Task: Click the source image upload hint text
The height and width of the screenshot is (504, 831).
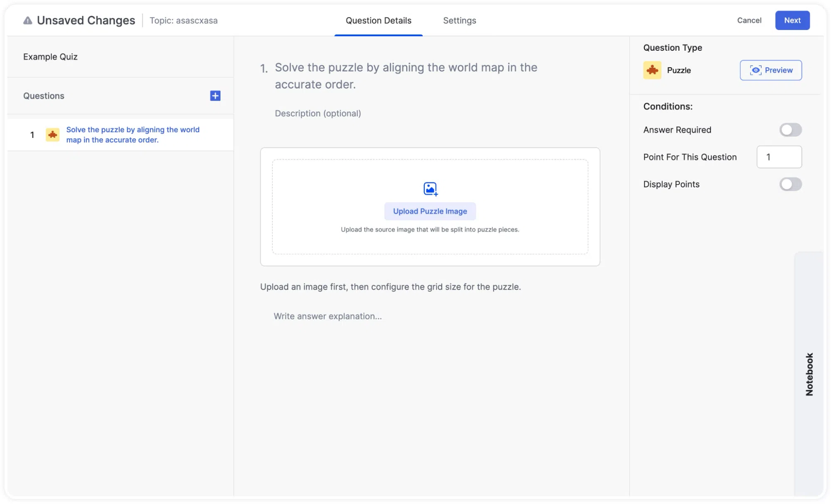Action: 430,229
